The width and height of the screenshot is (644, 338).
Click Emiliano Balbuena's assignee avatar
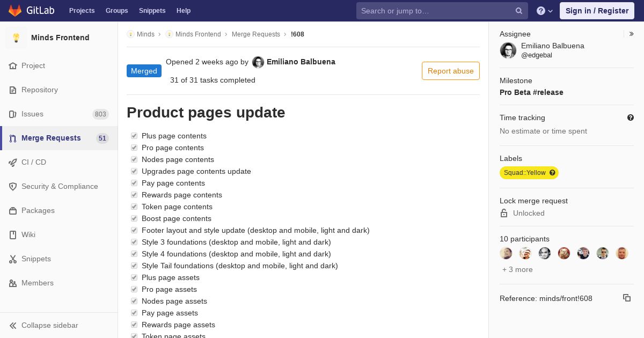[508, 50]
